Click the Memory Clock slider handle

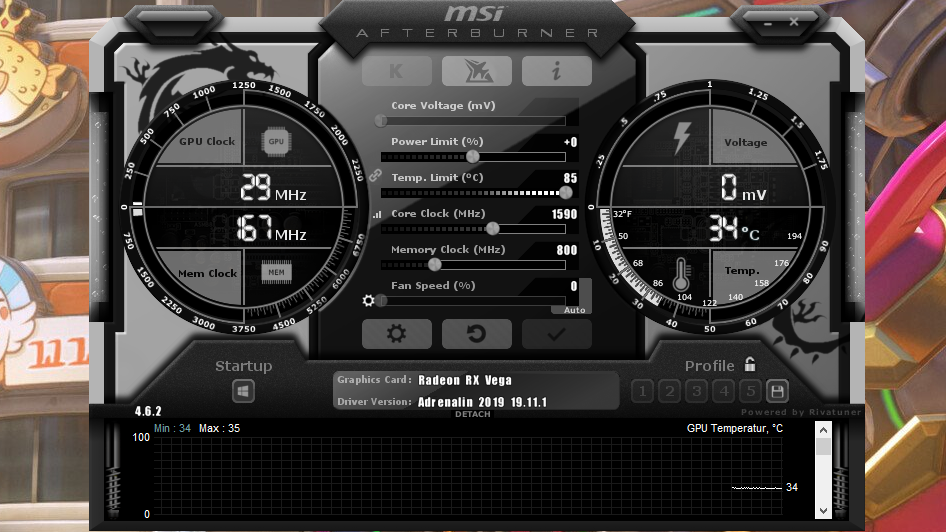pos(434,264)
